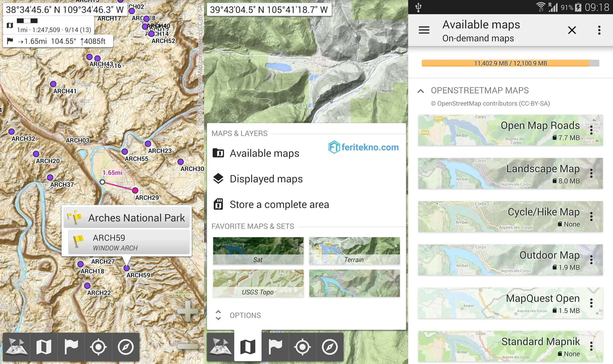
Task: Zoom in with the plus button on left map
Action: coord(188,311)
